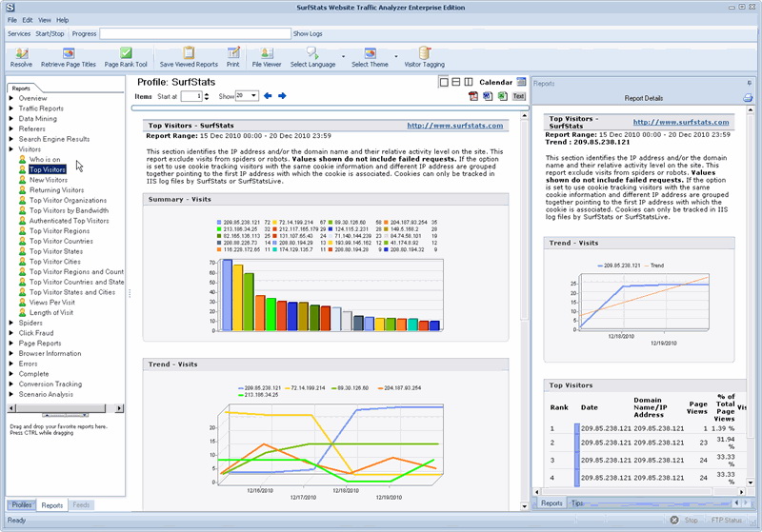Viewport: 762px width, 532px height.
Task: Switch to split vertical layout view
Action: click(469, 83)
